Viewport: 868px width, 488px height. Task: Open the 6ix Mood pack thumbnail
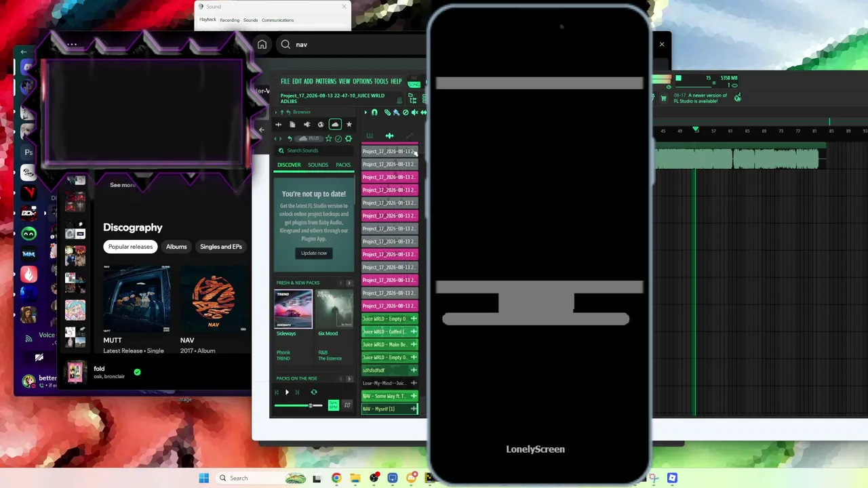pos(335,309)
